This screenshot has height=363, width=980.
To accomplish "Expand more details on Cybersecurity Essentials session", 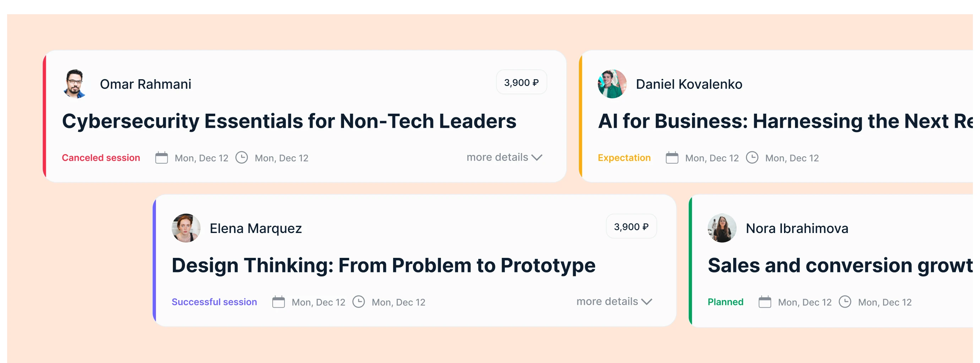I will (x=496, y=157).
